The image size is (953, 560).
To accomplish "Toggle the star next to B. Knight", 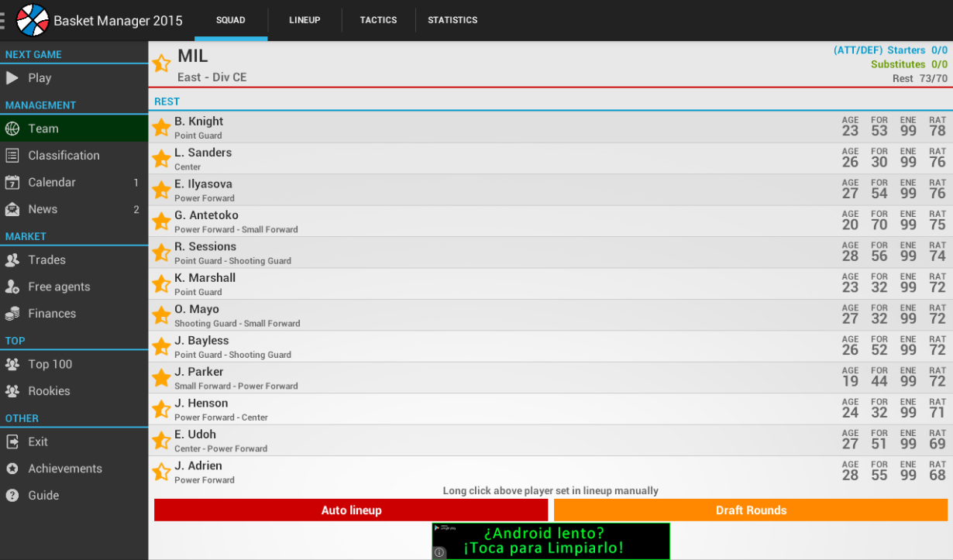I will [161, 127].
